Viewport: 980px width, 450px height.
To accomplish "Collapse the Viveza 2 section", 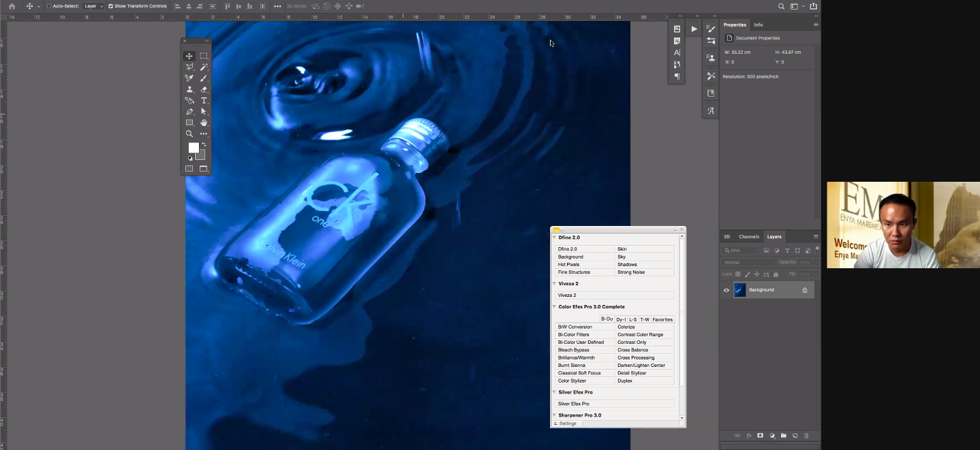I will [554, 283].
